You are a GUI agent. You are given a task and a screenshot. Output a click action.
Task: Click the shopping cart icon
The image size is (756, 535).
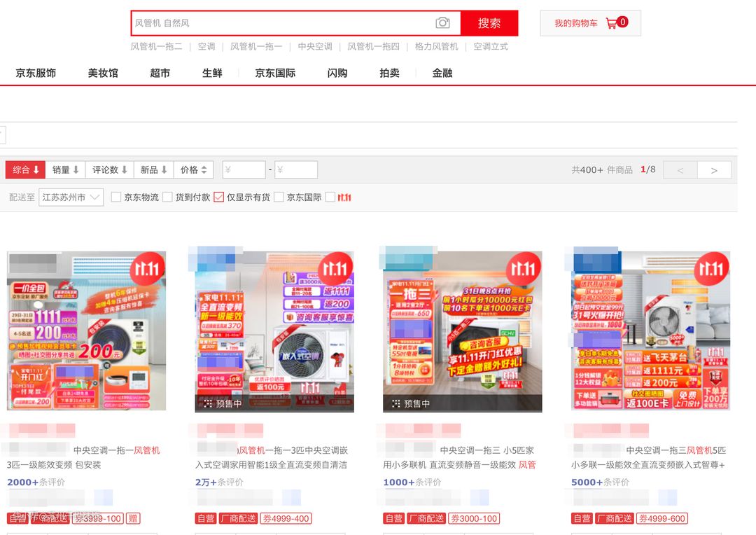612,23
